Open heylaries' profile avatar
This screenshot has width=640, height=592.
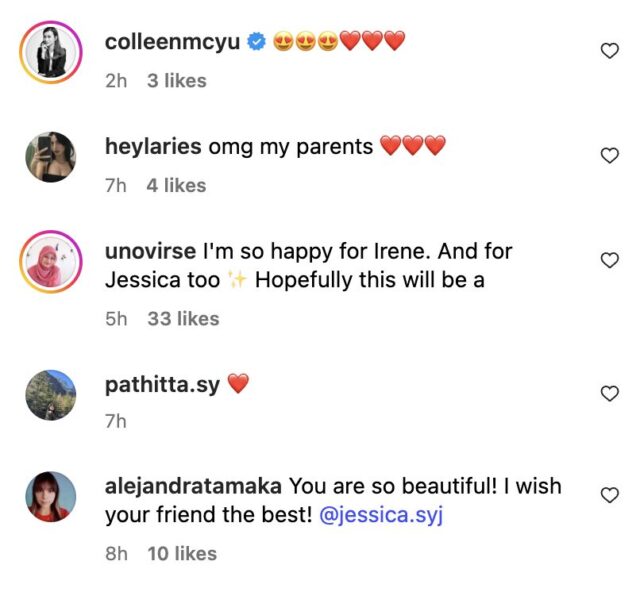(50, 157)
